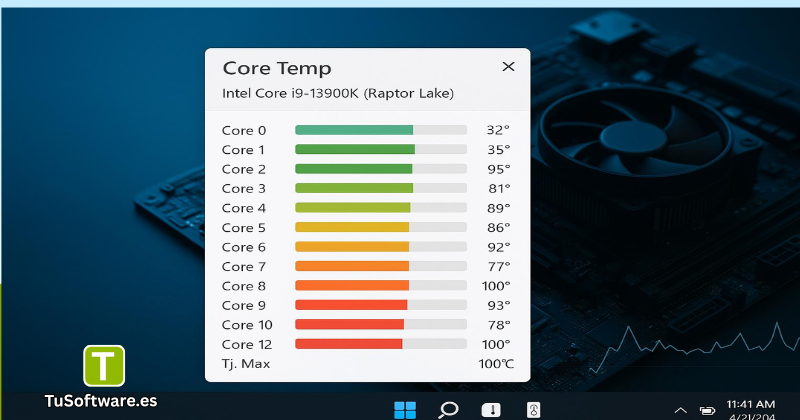
Task: Open the battery status tray icon
Action: (707, 410)
